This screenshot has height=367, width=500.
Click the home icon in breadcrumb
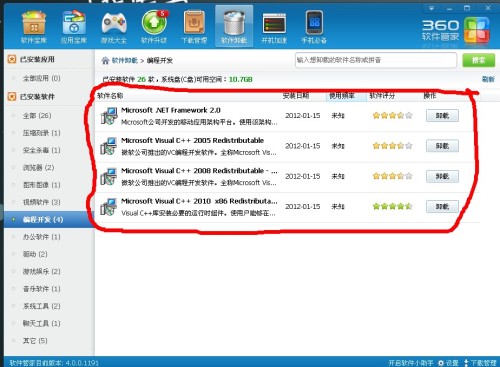(x=105, y=60)
